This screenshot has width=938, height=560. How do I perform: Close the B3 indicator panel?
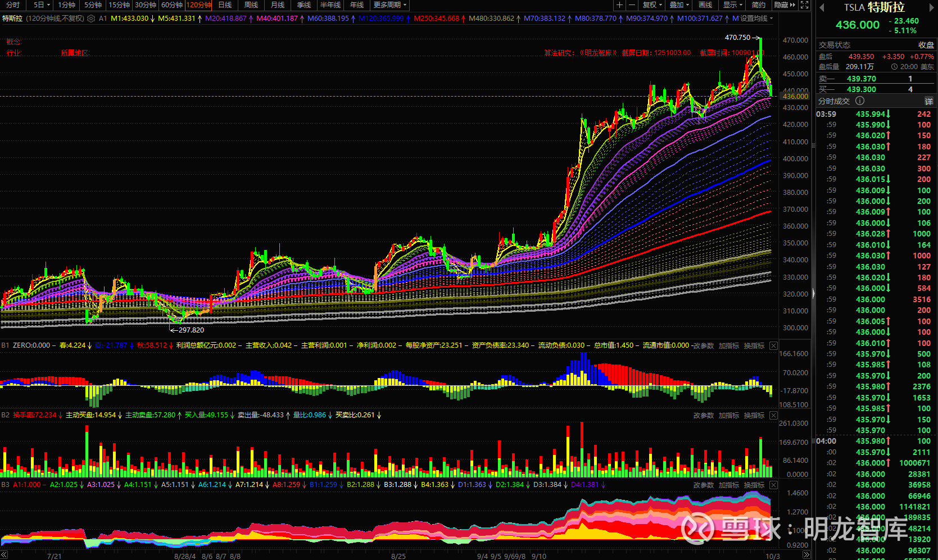[x=773, y=485]
